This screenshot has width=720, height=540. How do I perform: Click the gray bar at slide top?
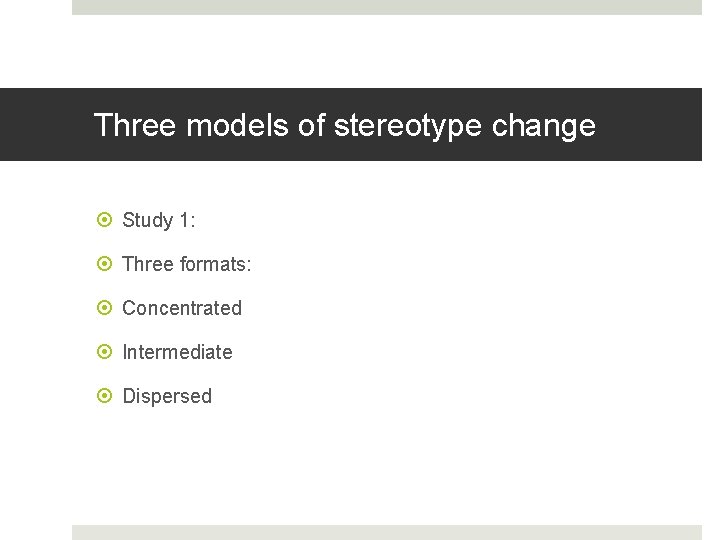pyautogui.click(x=387, y=7)
